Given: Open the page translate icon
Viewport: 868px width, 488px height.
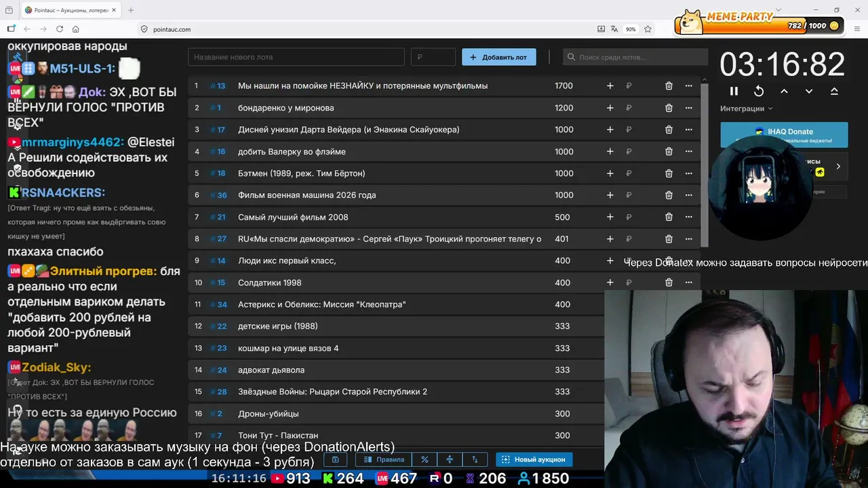Looking at the screenshot, I should 614,29.
